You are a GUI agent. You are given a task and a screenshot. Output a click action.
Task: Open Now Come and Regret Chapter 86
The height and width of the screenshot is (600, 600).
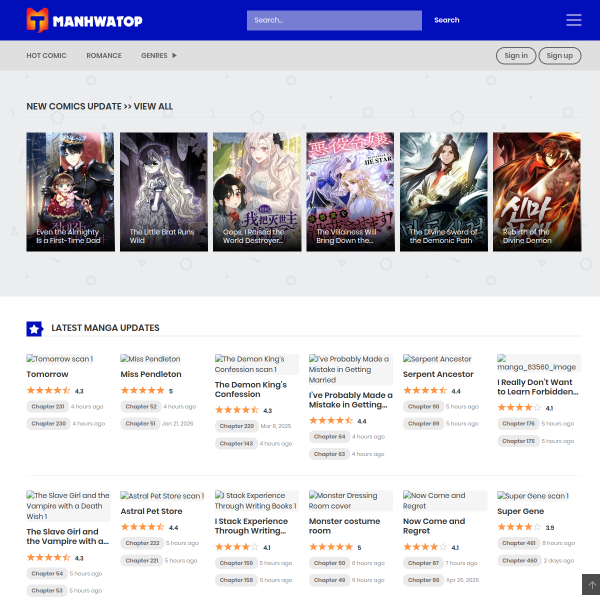(x=423, y=580)
